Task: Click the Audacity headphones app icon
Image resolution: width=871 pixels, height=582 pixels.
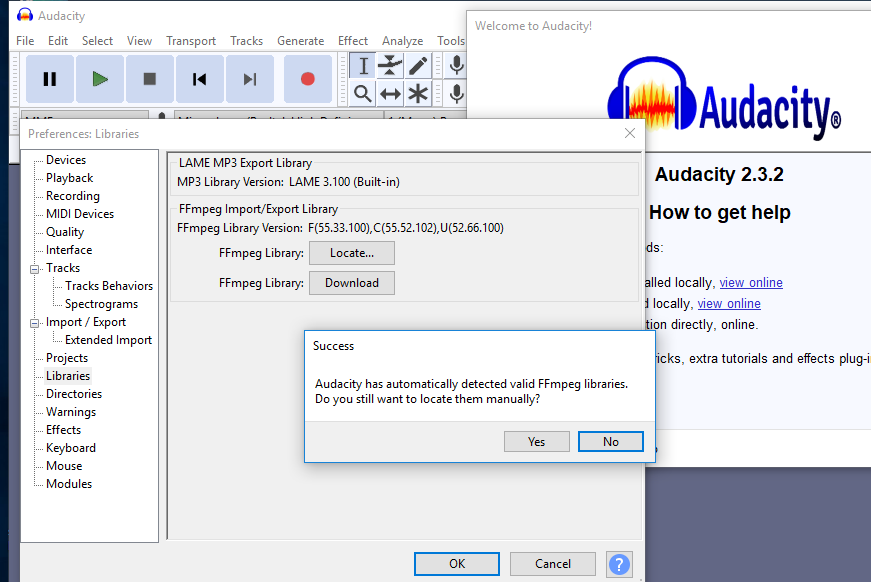Action: tap(24, 15)
